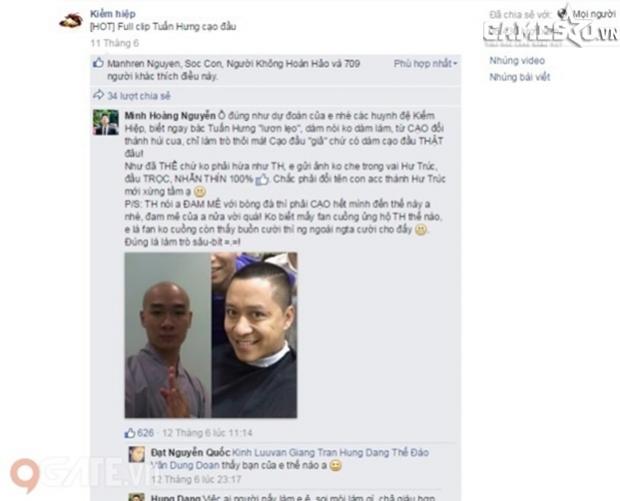Open the Những video section

point(517,60)
